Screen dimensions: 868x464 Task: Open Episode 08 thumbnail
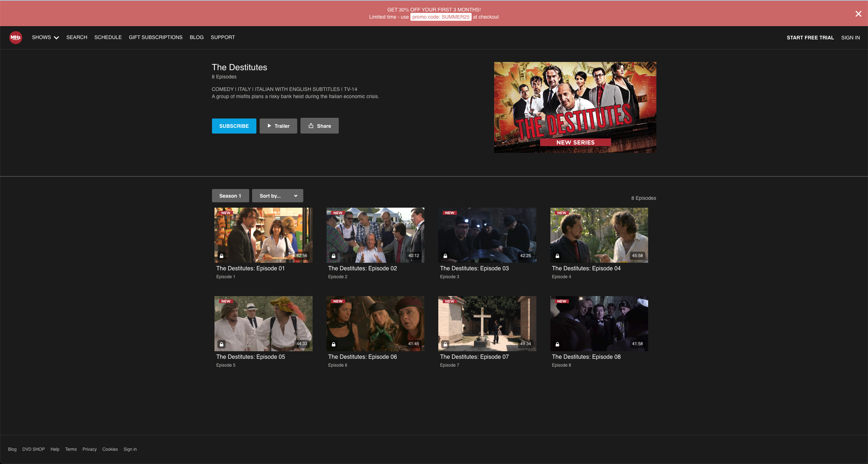[599, 324]
